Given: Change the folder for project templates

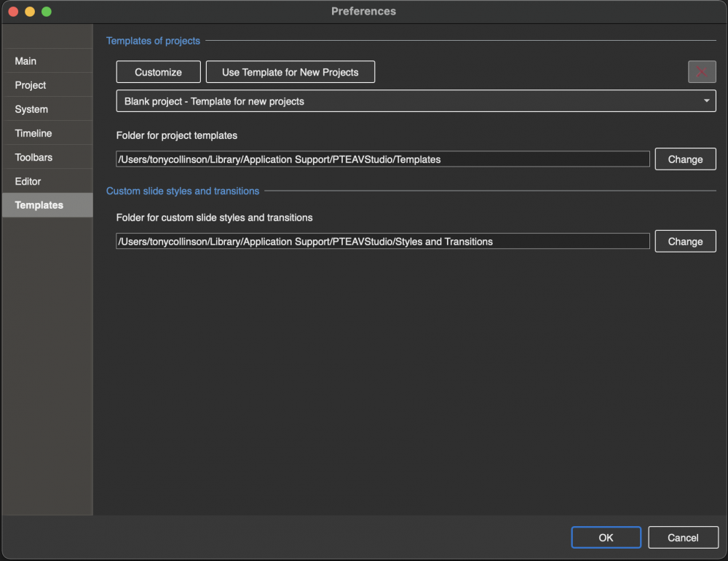Looking at the screenshot, I should pos(685,159).
